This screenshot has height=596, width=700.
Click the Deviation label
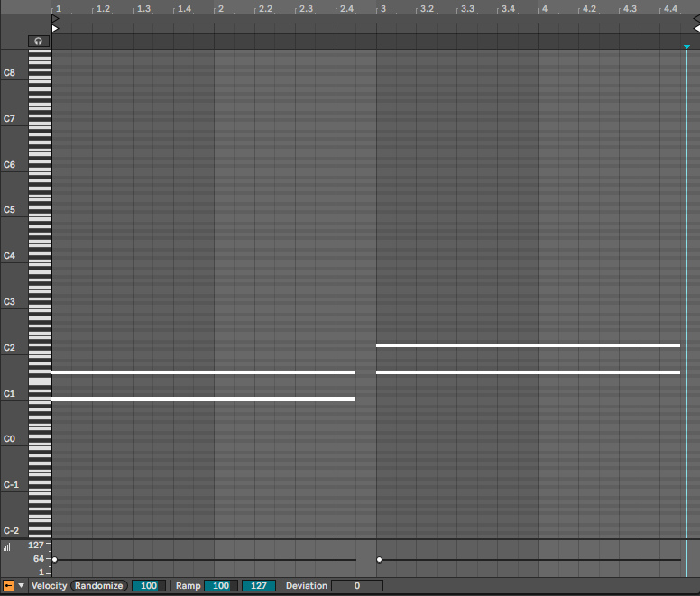tap(307, 586)
